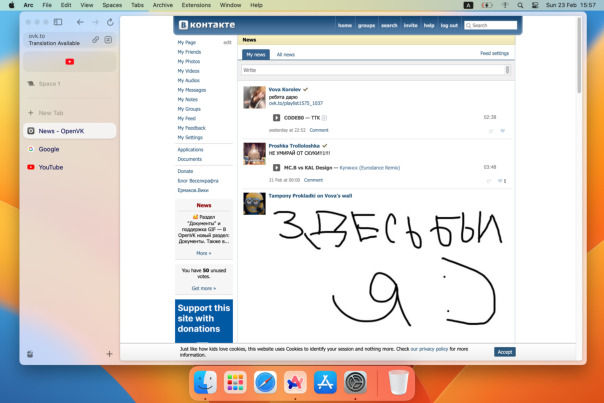Like Proshka Trolloloshka's post with the heart icon
Screen dimensions: 604x403
click(x=502, y=180)
